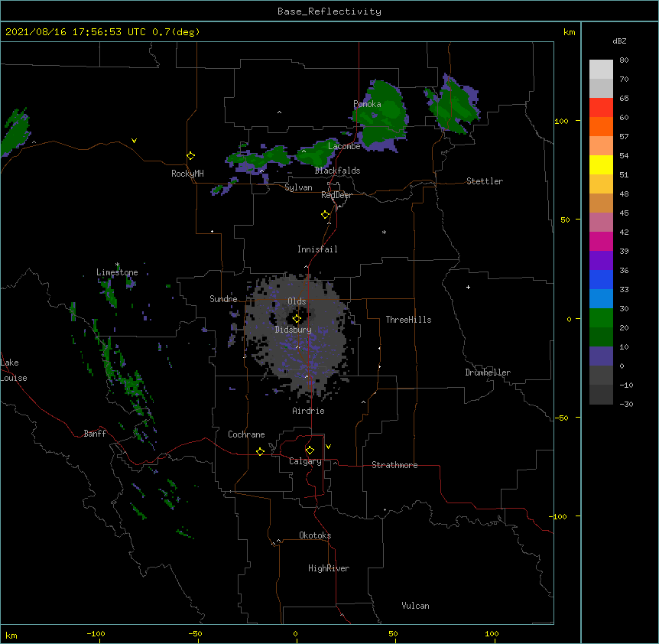Viewport: 659px width, 644px height.
Task: Select the magenta 42 dBZ legend color
Action: point(601,241)
